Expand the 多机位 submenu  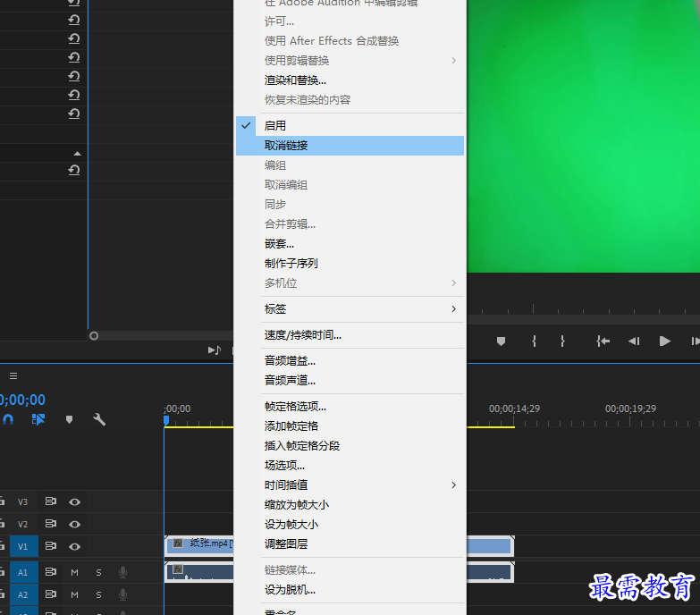[350, 283]
